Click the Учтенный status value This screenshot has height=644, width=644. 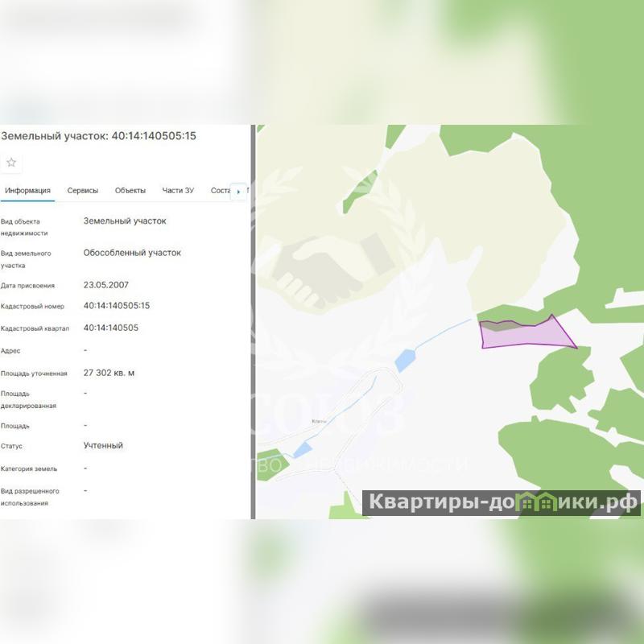103,446
